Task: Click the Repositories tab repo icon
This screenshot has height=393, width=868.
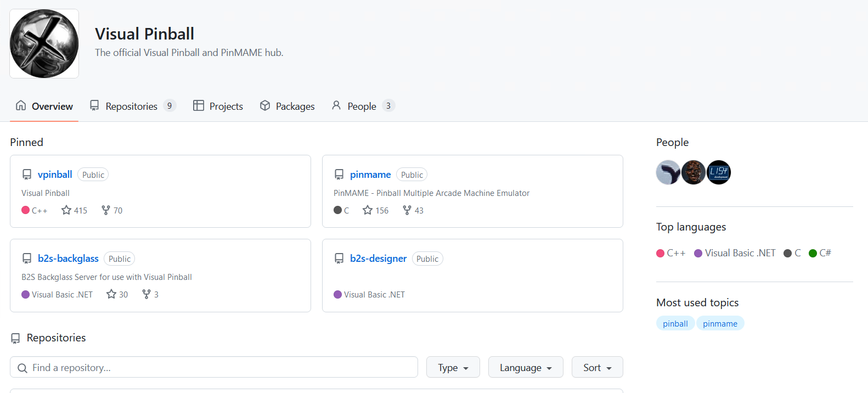Action: [94, 105]
